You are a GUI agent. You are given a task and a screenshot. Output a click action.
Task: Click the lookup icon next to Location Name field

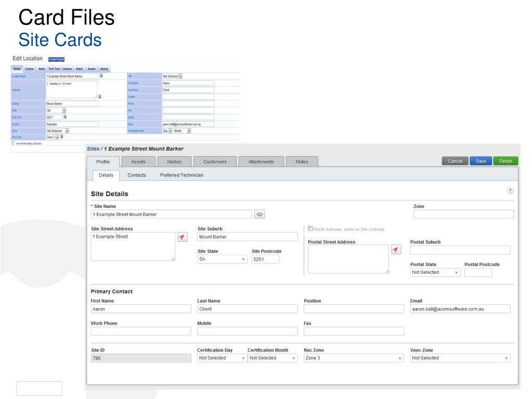pyautogui.click(x=101, y=75)
